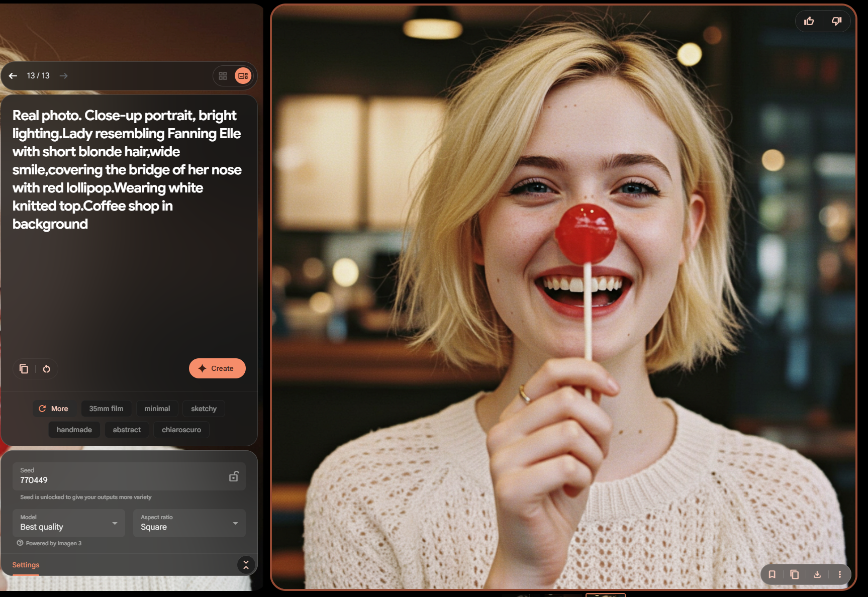Click the 13 / 13 image counter
The image size is (868, 597).
click(38, 76)
